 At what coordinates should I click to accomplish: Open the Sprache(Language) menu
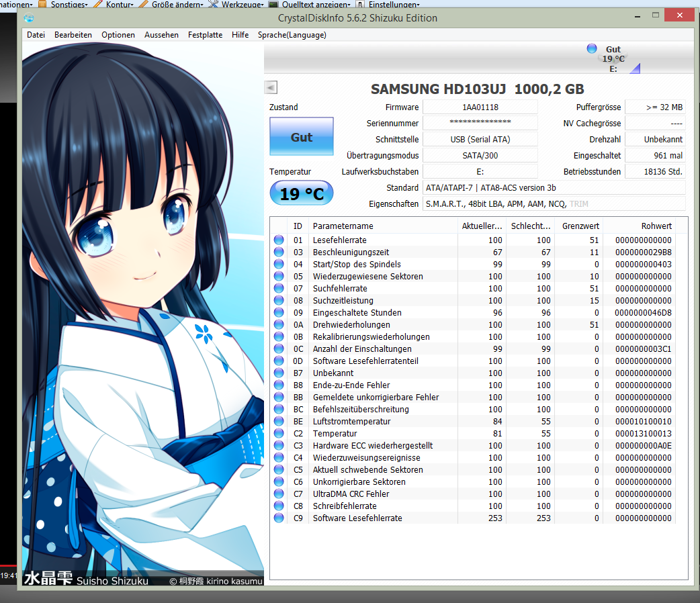pyautogui.click(x=292, y=35)
